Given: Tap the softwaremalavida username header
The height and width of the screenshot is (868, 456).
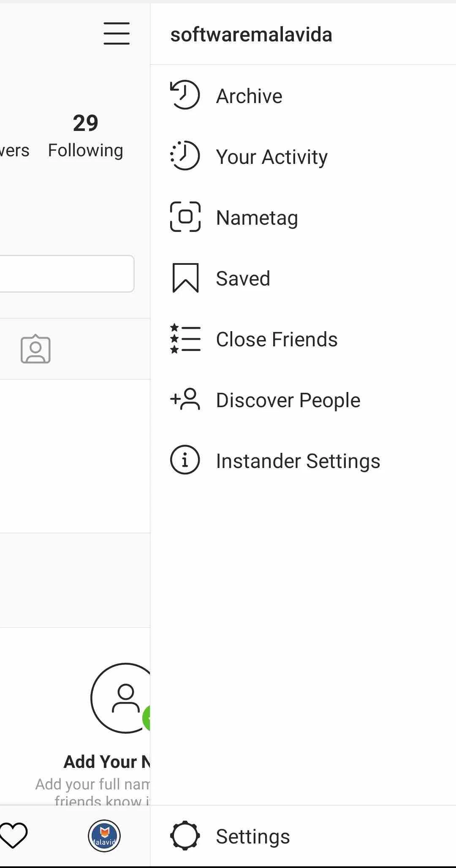Looking at the screenshot, I should click(251, 35).
